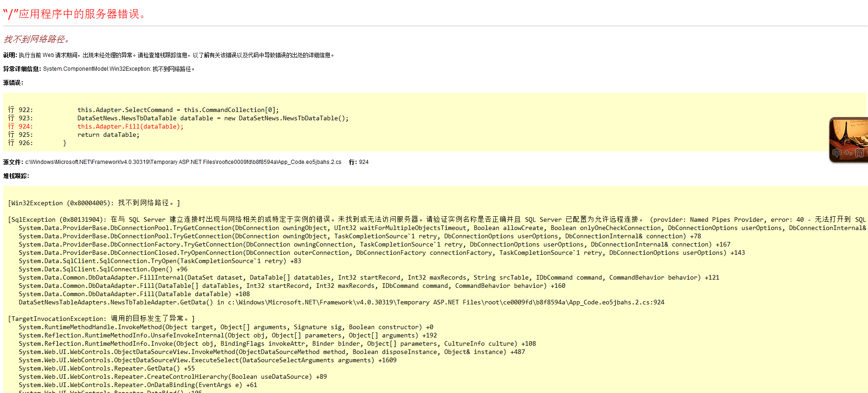Click the punctuation toggle on the IME bar

coord(848,153)
